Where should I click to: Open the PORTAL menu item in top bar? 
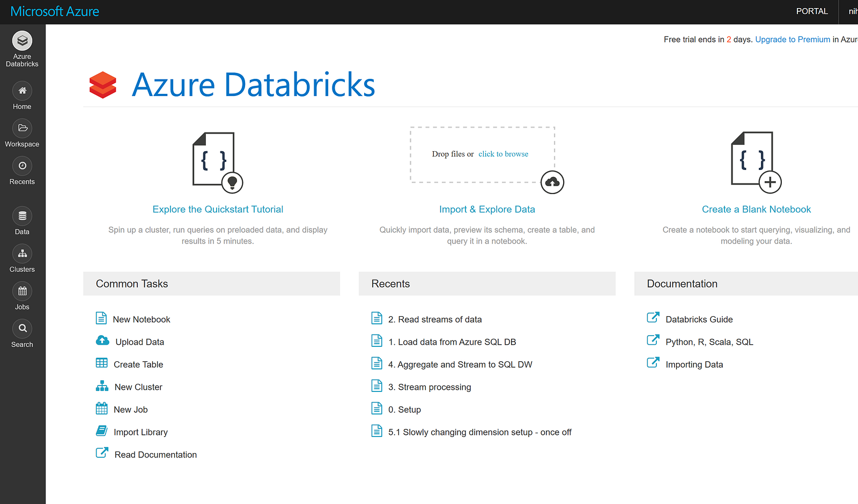pyautogui.click(x=812, y=11)
